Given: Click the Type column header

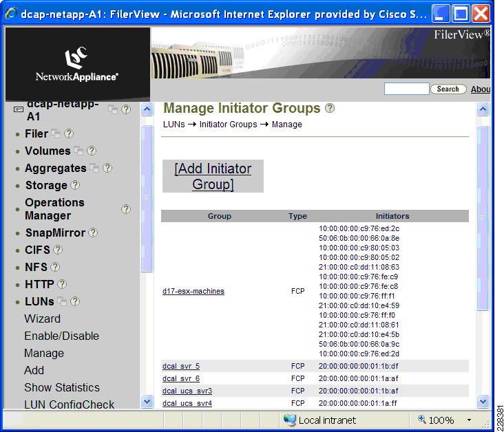Looking at the screenshot, I should 297,216.
